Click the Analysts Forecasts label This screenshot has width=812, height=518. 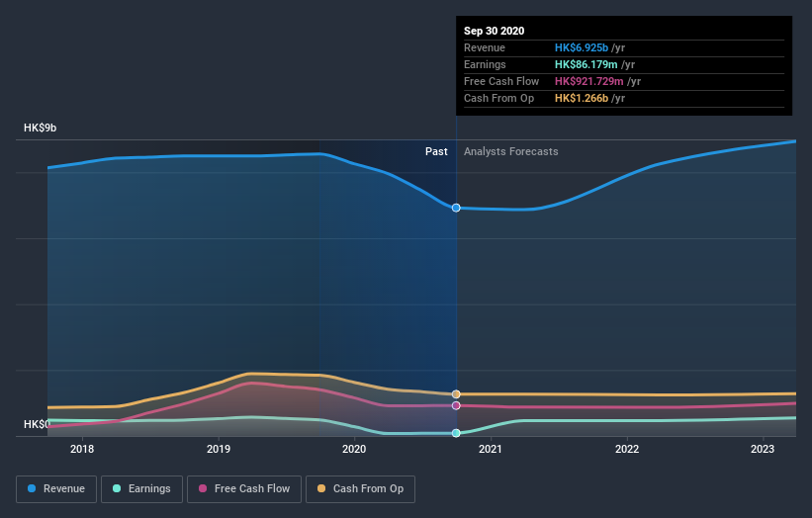click(511, 151)
